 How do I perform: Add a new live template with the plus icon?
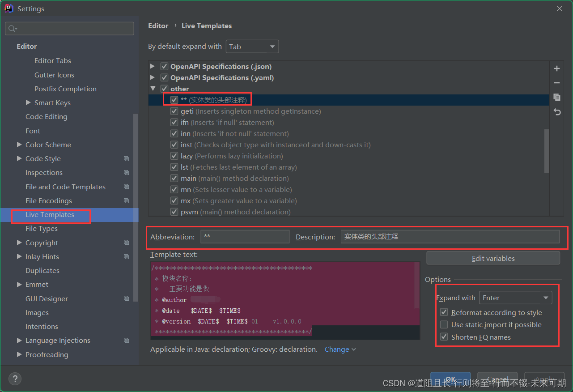[x=556, y=68]
